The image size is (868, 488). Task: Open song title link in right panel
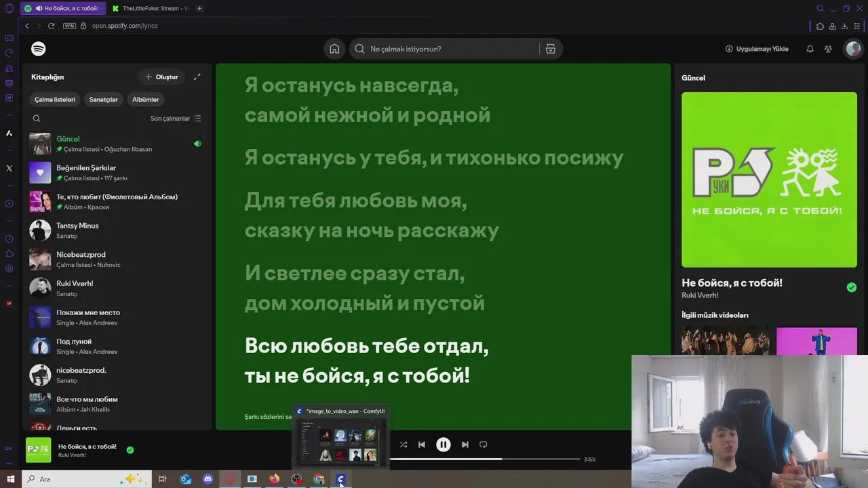[x=732, y=283]
